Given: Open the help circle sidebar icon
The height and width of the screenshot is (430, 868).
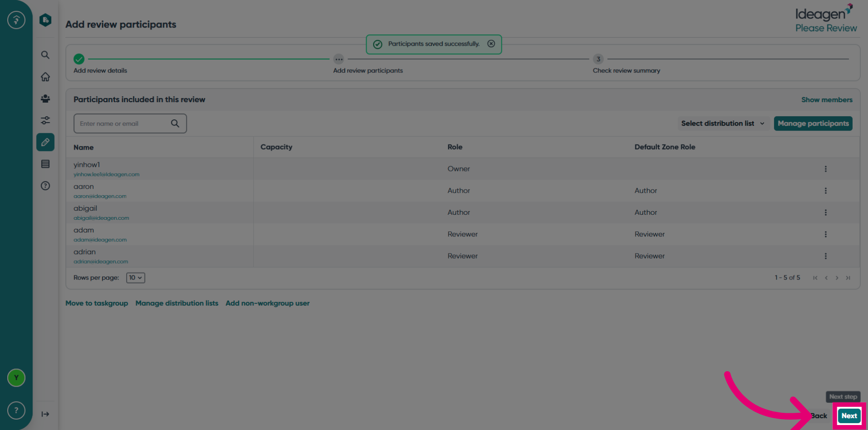Looking at the screenshot, I should 45,186.
